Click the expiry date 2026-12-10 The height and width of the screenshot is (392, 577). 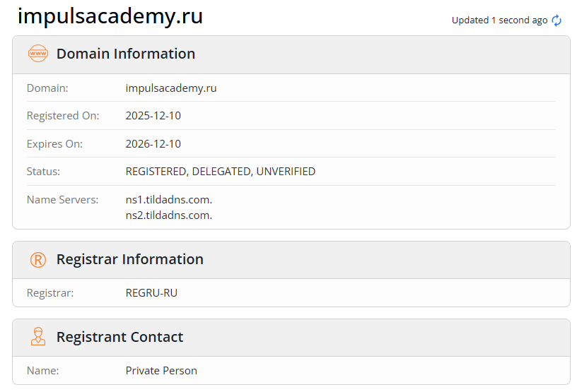click(153, 144)
